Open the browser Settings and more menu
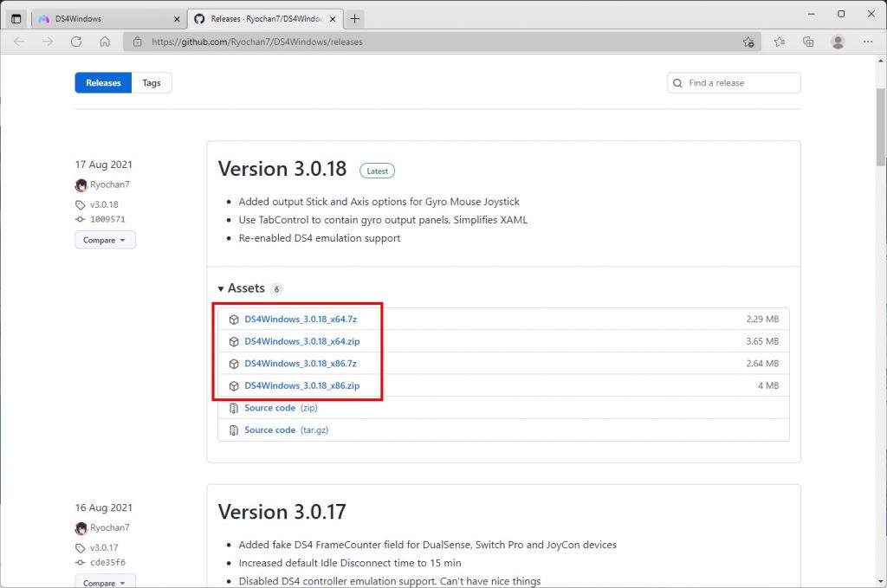This screenshot has height=588, width=887. (x=868, y=42)
